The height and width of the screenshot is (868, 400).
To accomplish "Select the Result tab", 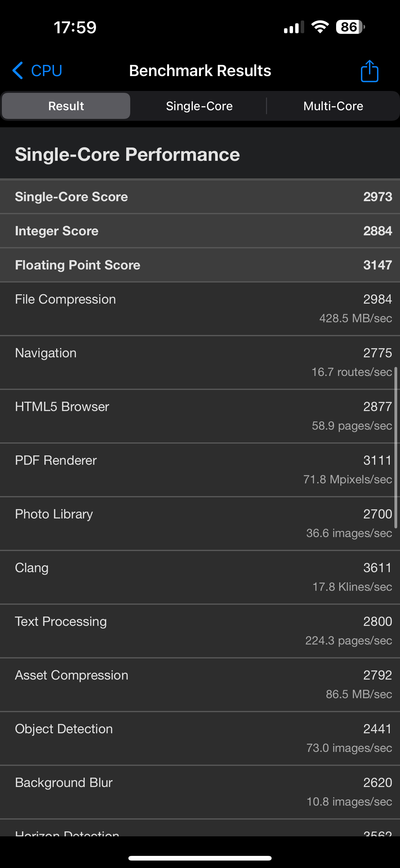I will (66, 106).
